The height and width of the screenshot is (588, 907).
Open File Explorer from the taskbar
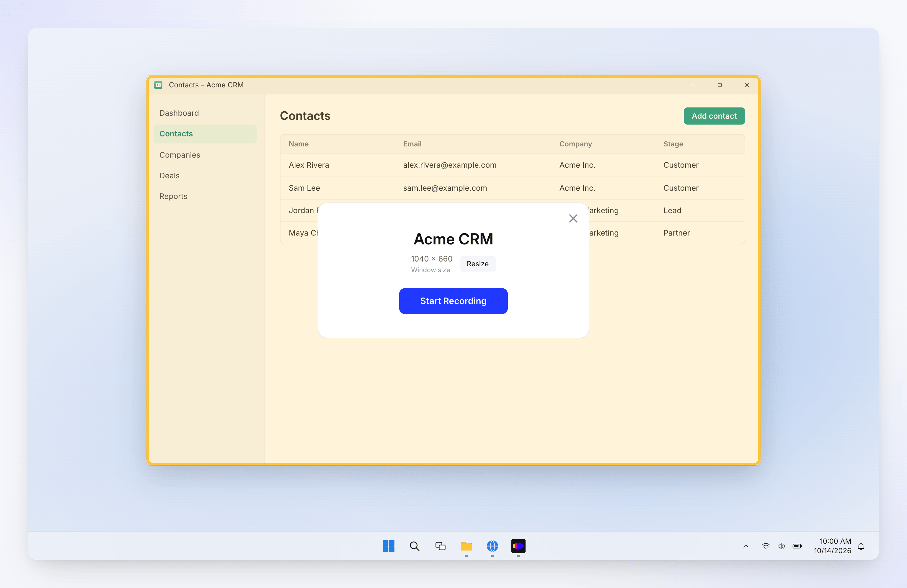pos(466,546)
